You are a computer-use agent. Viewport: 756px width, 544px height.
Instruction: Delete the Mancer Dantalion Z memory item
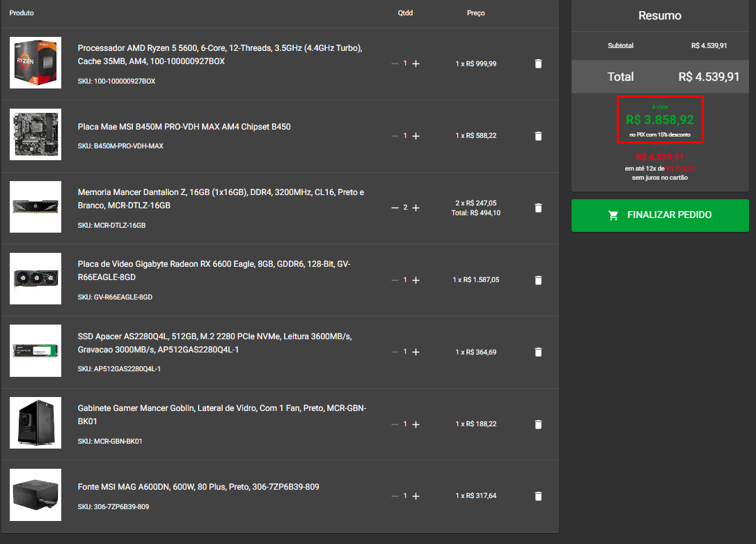tap(538, 208)
